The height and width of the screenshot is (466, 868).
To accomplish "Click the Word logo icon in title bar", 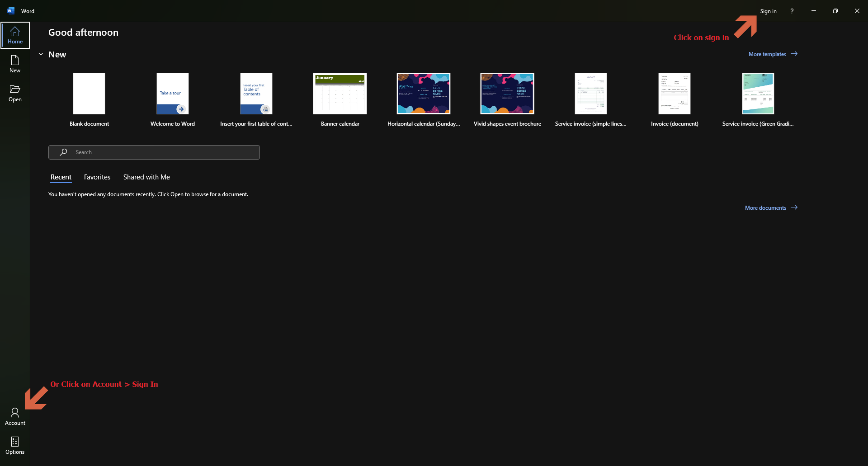I will [x=11, y=11].
